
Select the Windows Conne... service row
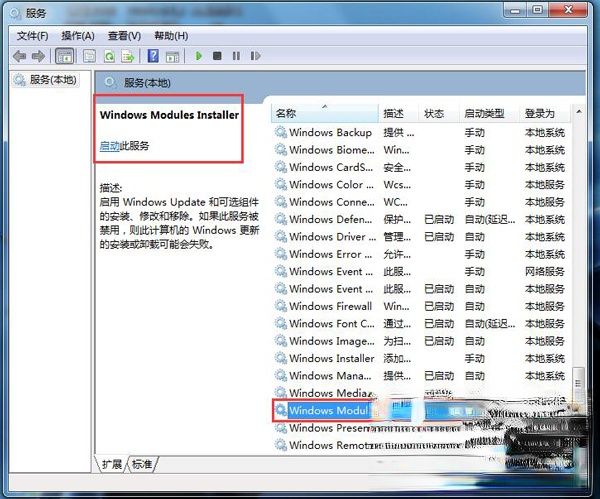coord(421,202)
